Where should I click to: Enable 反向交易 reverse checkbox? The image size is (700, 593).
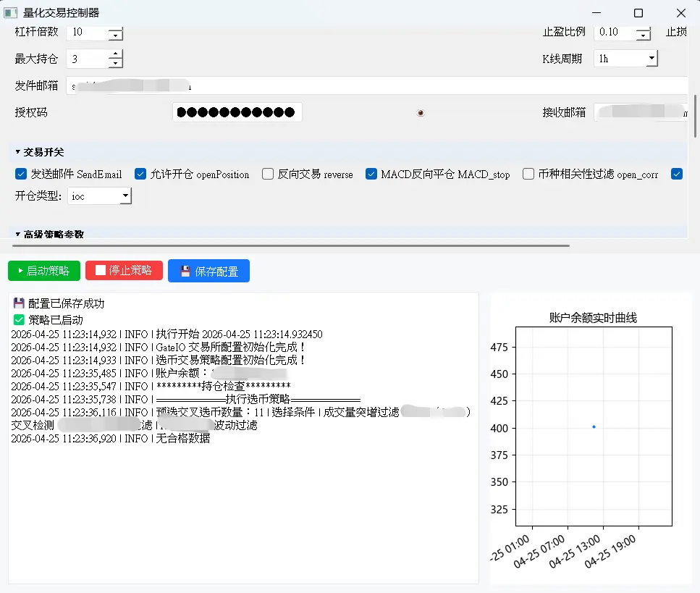pos(268,174)
